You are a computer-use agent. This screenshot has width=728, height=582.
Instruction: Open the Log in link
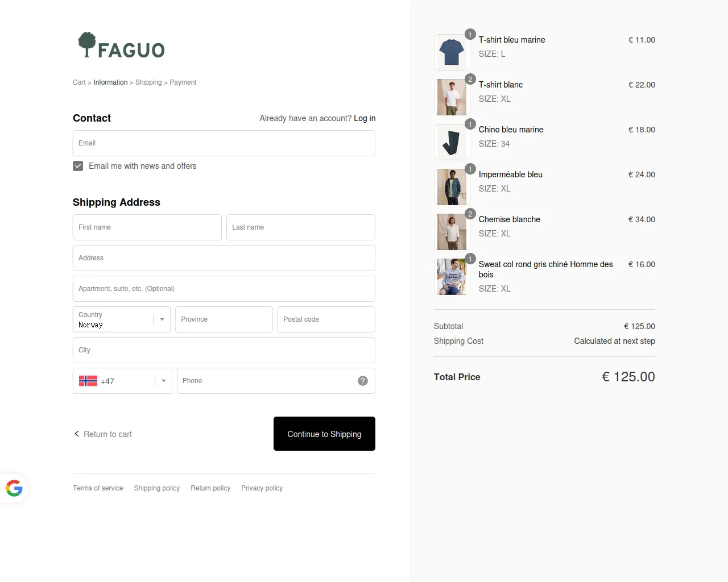365,118
